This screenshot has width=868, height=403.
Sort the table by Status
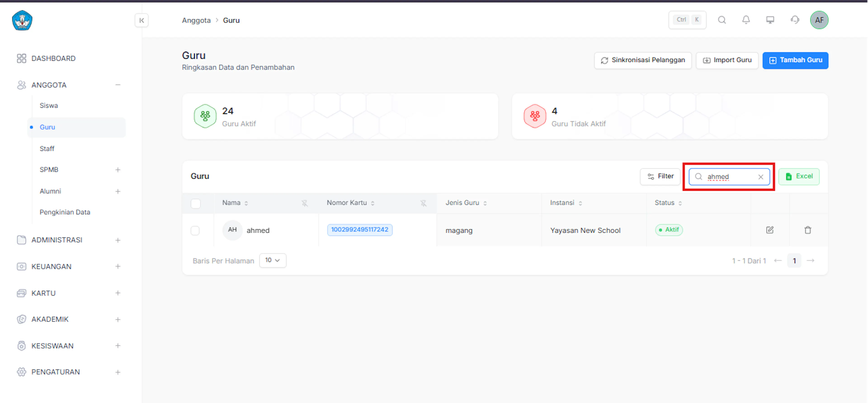click(680, 203)
